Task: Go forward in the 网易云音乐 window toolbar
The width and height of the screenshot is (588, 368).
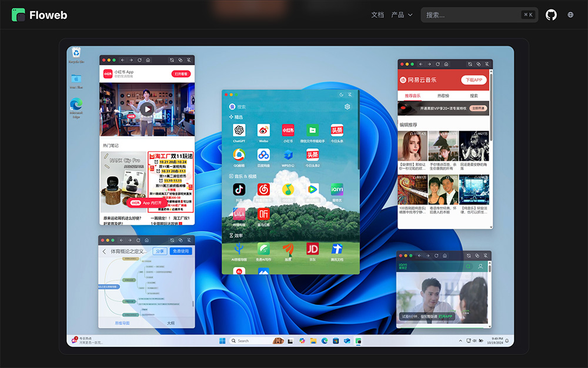Action: click(x=429, y=64)
